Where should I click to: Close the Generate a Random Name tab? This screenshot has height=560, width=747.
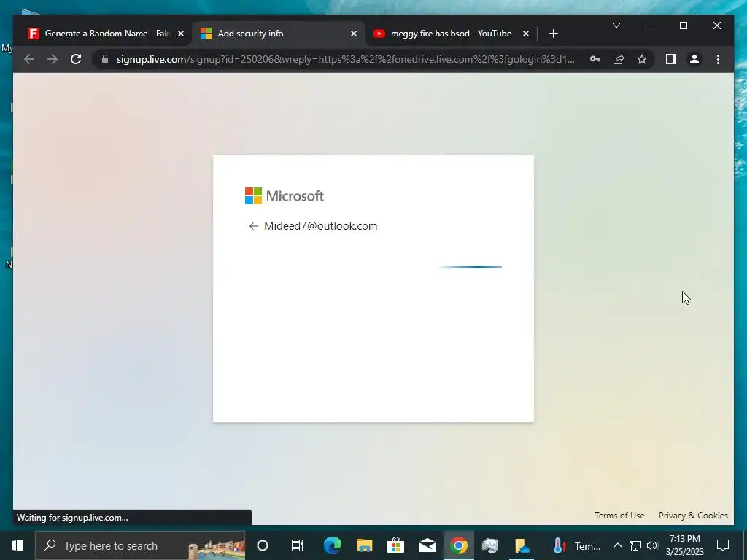tap(181, 34)
